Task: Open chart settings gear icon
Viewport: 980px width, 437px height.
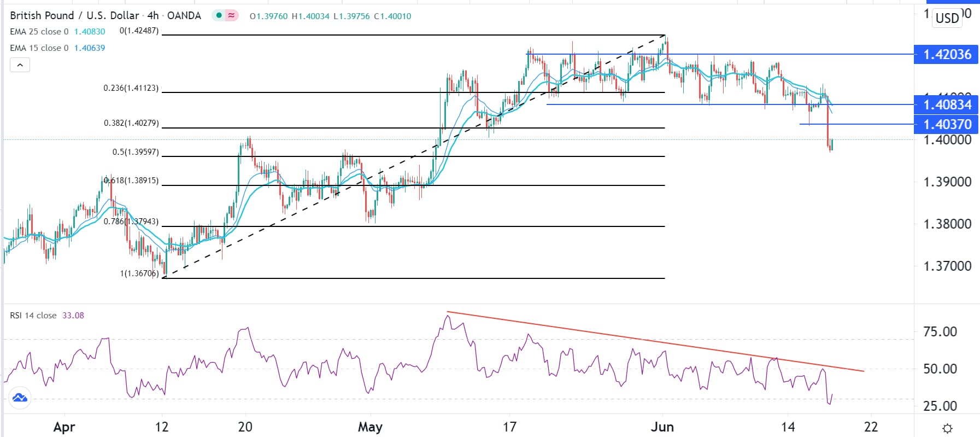Action: click(x=948, y=428)
